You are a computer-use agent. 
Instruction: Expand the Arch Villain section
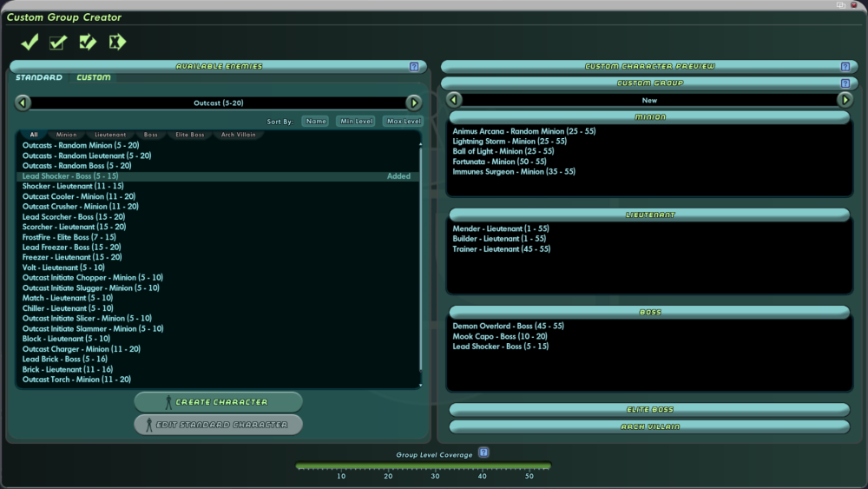649,427
